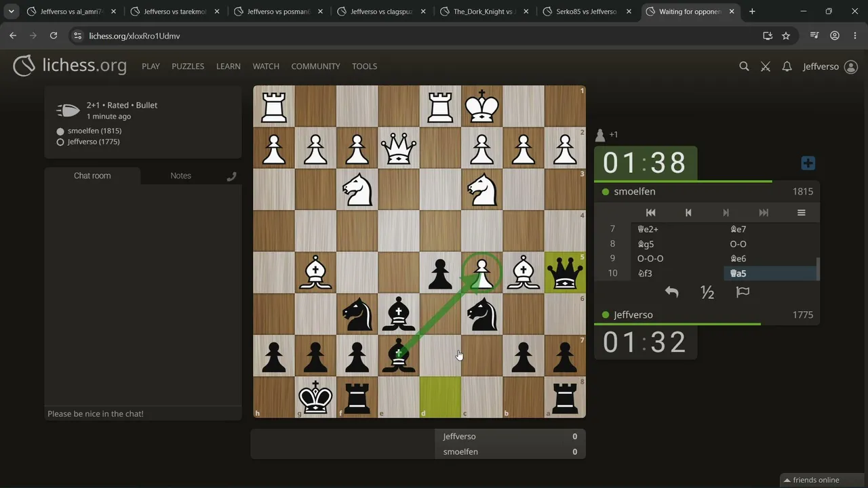The width and height of the screenshot is (868, 488).
Task: Select the black bishop on e7
Action: (399, 356)
